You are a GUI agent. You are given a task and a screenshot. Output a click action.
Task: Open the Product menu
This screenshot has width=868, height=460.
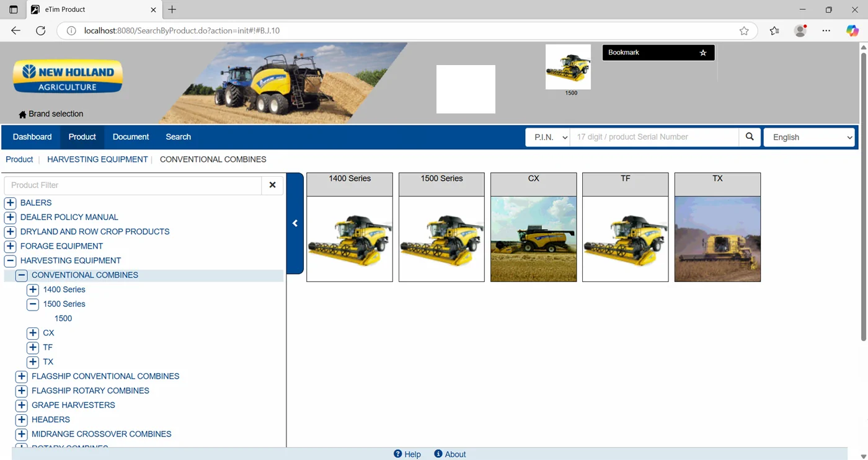(82, 137)
